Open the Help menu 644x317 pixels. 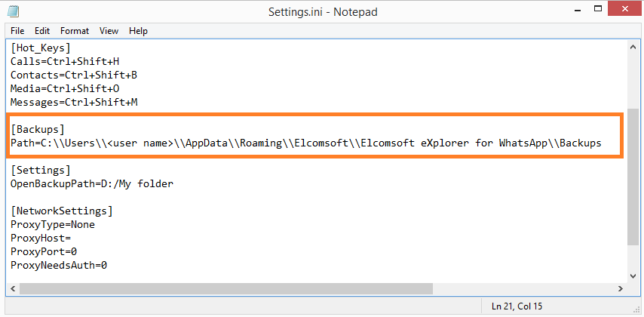coord(138,31)
